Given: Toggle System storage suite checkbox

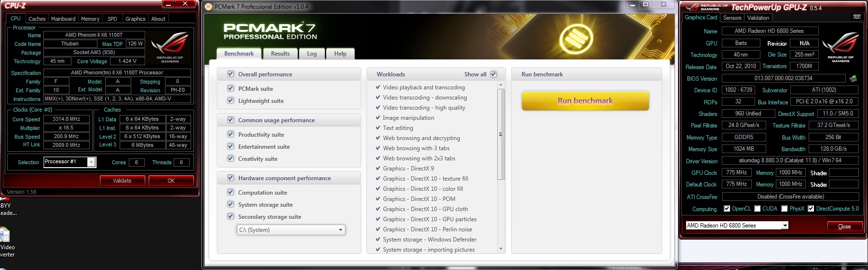Looking at the screenshot, I should pyautogui.click(x=231, y=204).
